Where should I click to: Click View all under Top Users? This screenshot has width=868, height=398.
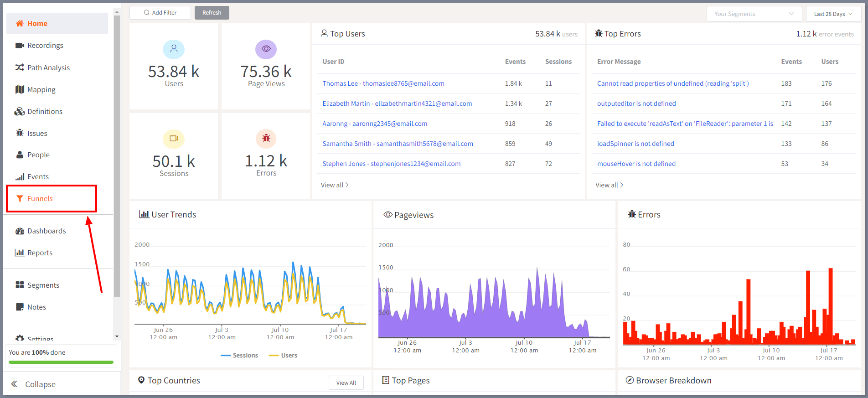point(335,185)
